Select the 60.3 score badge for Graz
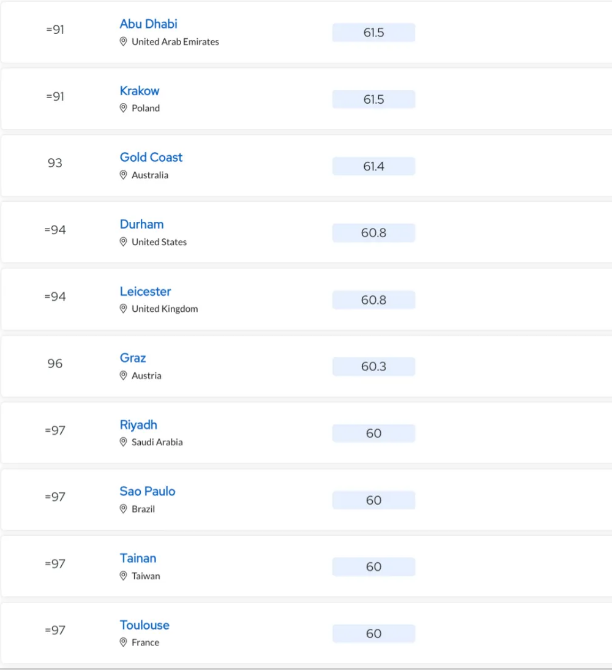Image resolution: width=612 pixels, height=670 pixels. (374, 367)
